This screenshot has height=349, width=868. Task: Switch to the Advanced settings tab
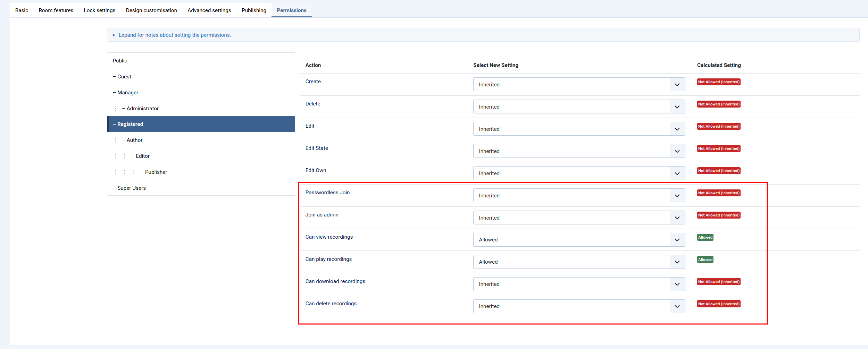(209, 10)
